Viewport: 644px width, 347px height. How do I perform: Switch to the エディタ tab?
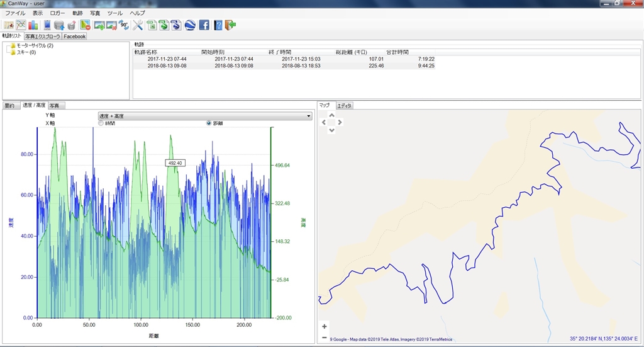pyautogui.click(x=345, y=105)
